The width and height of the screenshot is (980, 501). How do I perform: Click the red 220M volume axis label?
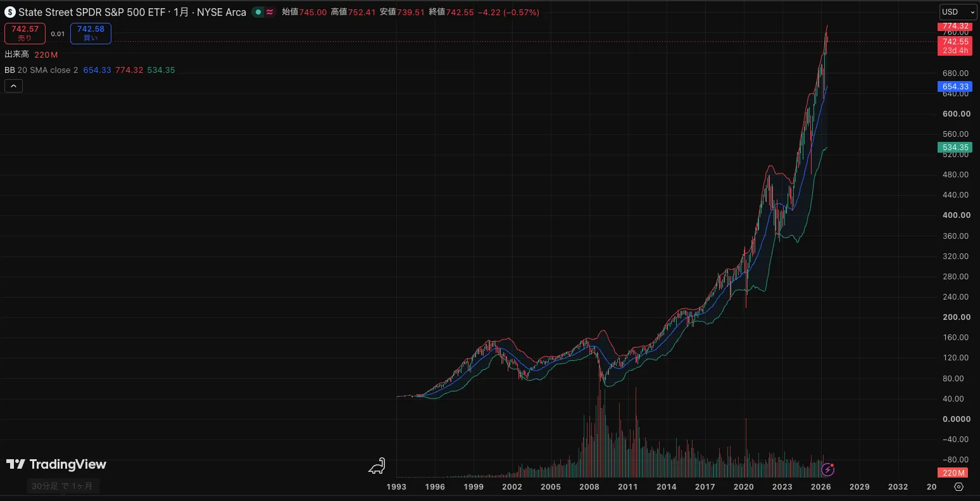953,472
